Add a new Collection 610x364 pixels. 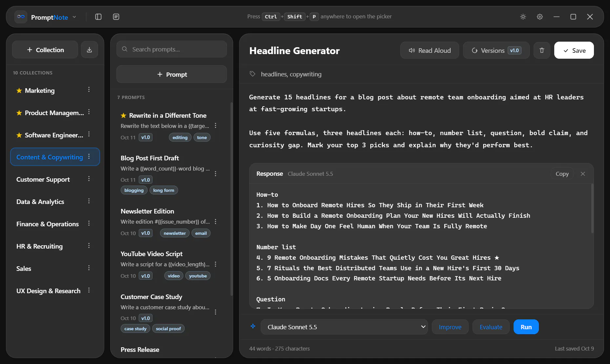tap(45, 50)
